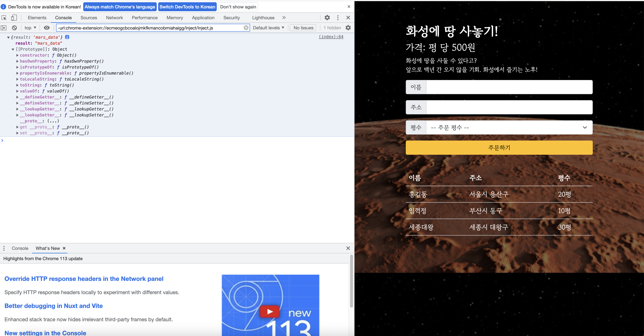This screenshot has height=336, width=644.
Task: Open the (index):64 source link
Action: 331,37
